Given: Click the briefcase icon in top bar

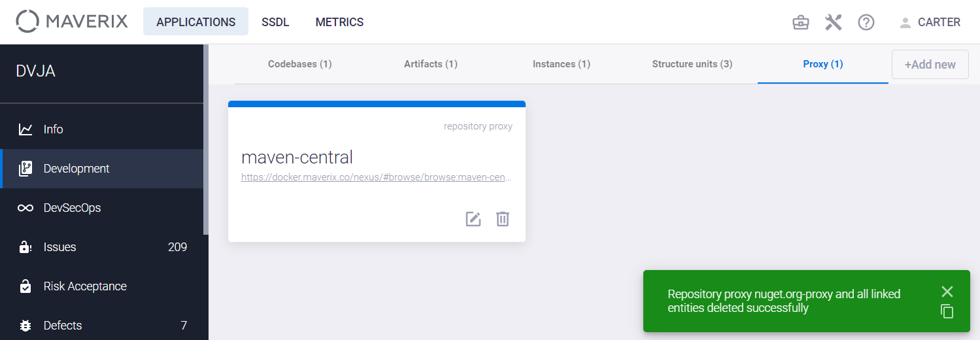Looking at the screenshot, I should (800, 22).
